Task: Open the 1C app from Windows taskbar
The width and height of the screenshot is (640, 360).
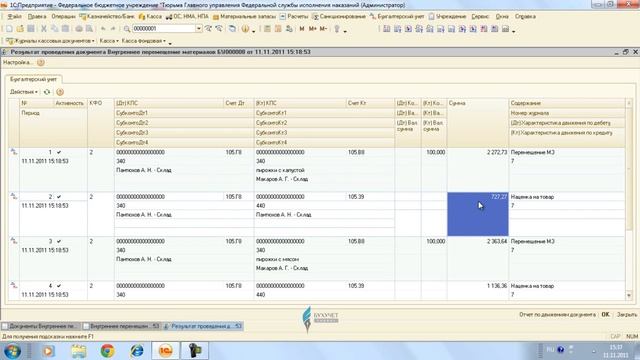Action: tap(165, 351)
